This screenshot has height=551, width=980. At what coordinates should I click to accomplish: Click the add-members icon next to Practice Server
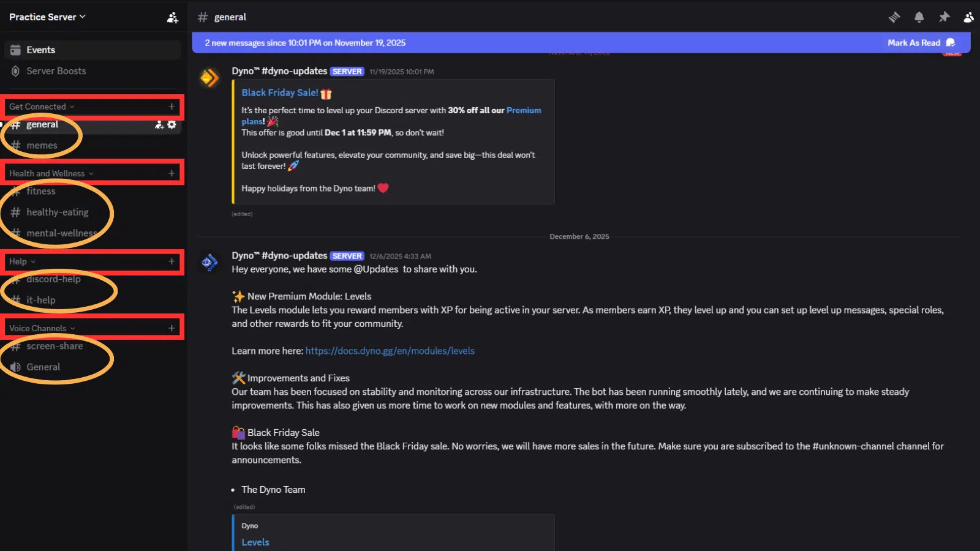(x=172, y=17)
